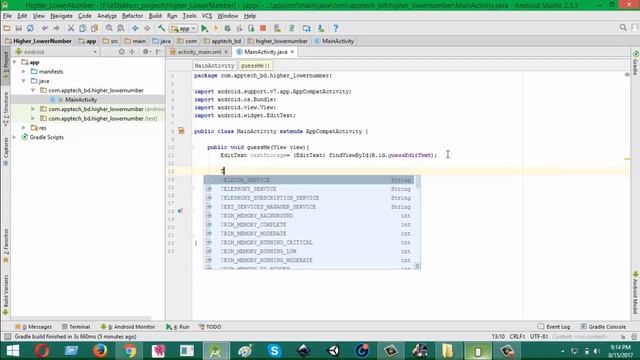The image size is (640, 360).
Task: Close the MainActivity.java tab
Action: point(292,52)
